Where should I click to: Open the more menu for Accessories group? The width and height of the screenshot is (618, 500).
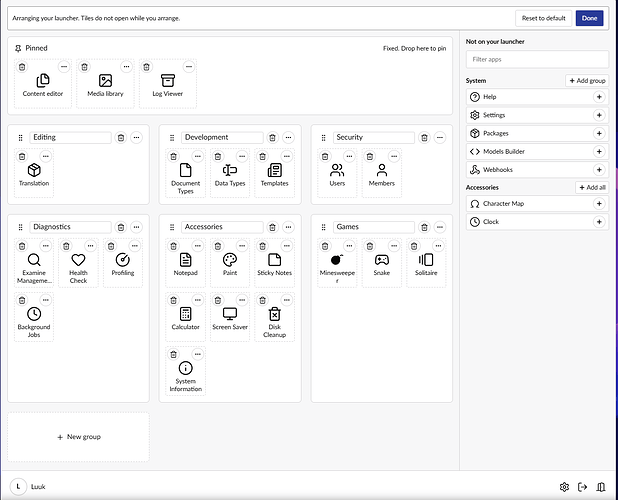(x=289, y=227)
